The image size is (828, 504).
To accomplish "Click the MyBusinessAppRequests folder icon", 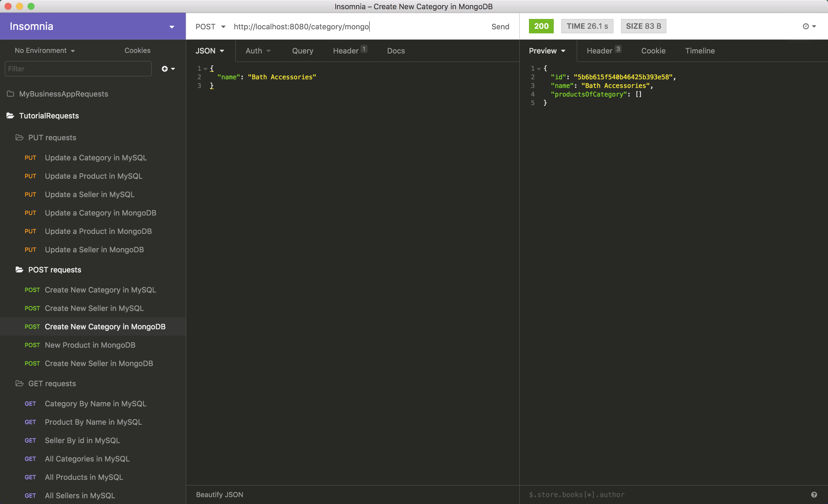I will coord(10,94).
